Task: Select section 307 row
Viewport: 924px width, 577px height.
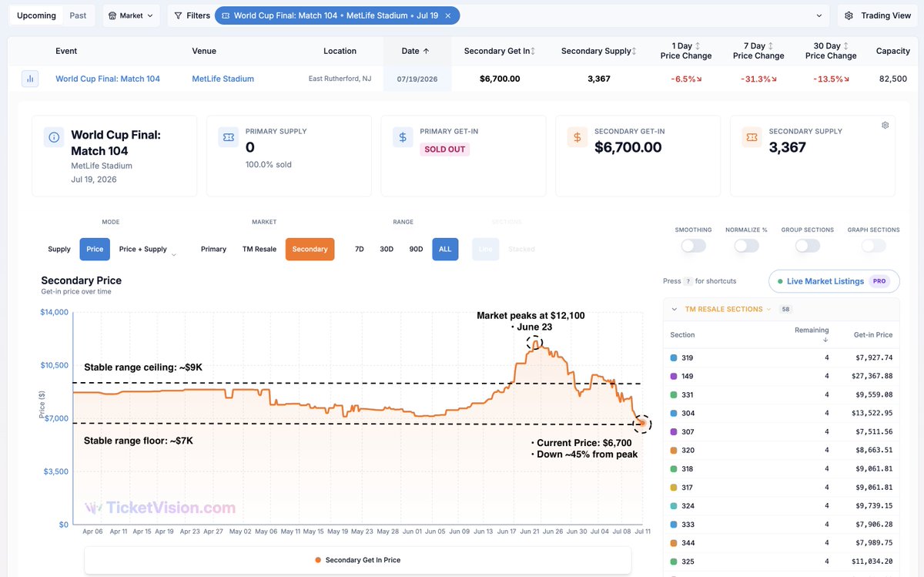Action: coord(782,432)
